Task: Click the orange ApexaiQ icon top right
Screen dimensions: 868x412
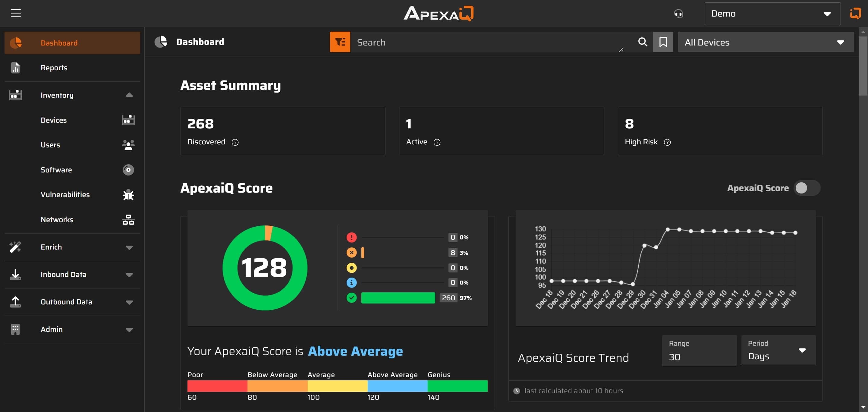Action: coord(855,14)
